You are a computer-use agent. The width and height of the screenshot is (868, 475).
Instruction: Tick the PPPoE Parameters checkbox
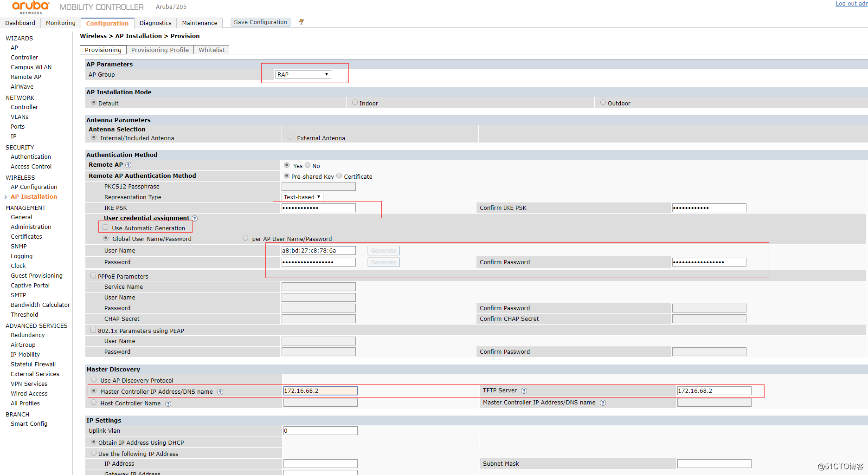point(93,275)
